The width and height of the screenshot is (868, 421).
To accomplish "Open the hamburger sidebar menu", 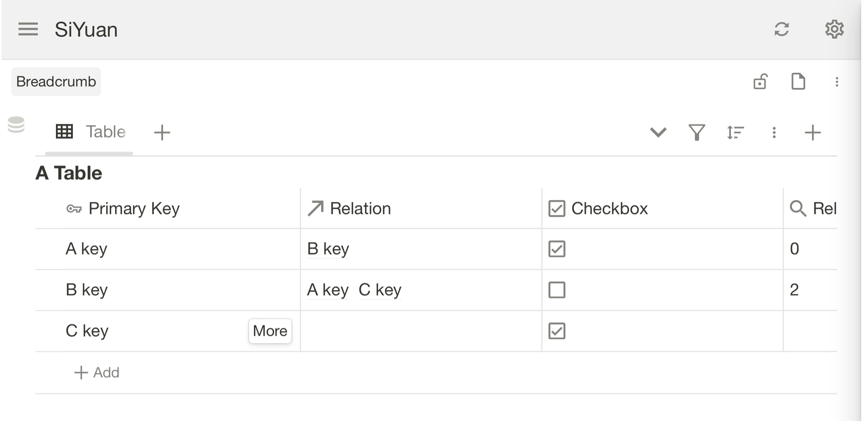I will pyautogui.click(x=28, y=29).
